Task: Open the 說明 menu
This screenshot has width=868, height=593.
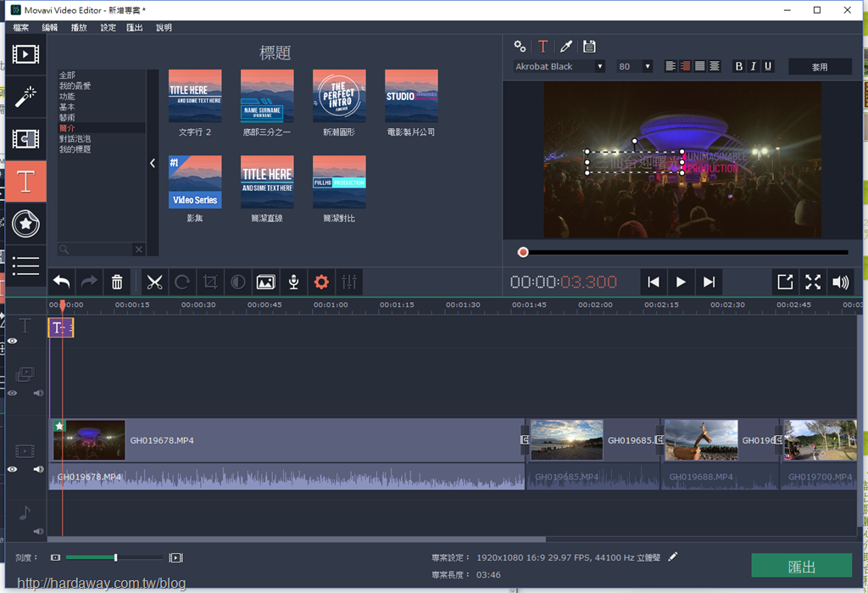Action: click(x=164, y=27)
